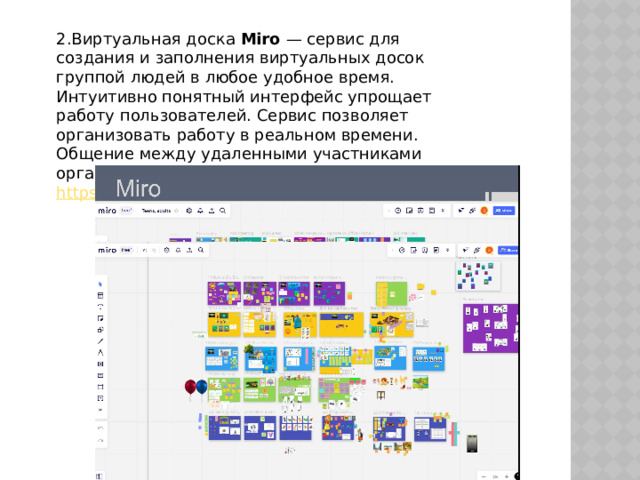Open the timer in lower collaboration toolbar

402,250
